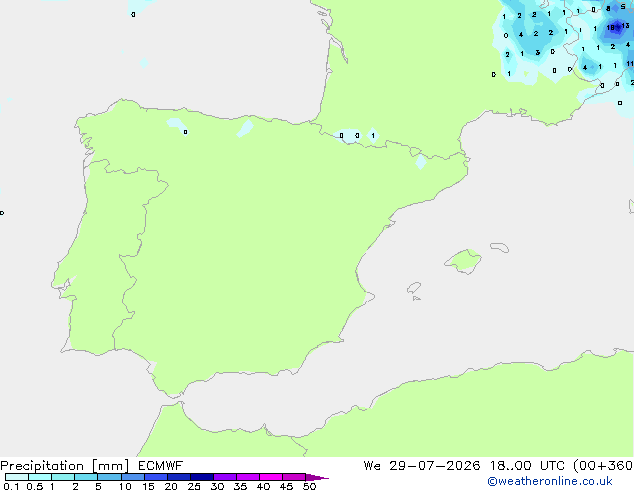Click the '1' value over the Pyrenees
The image size is (634, 490).
373,135
